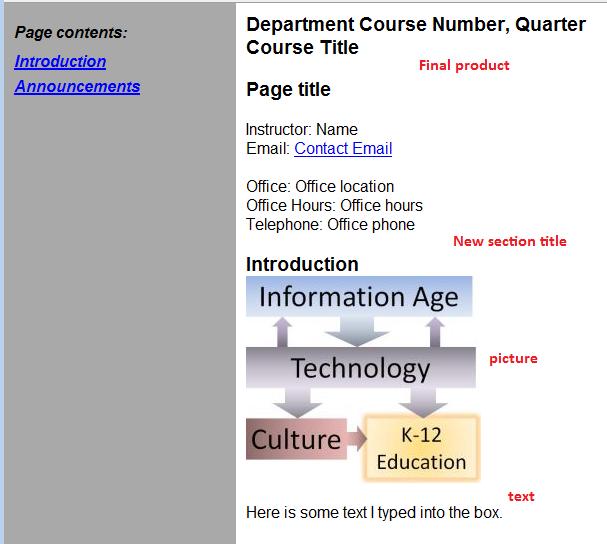The image size is (607, 544).
Task: Click the text typed into the box
Action: (374, 512)
